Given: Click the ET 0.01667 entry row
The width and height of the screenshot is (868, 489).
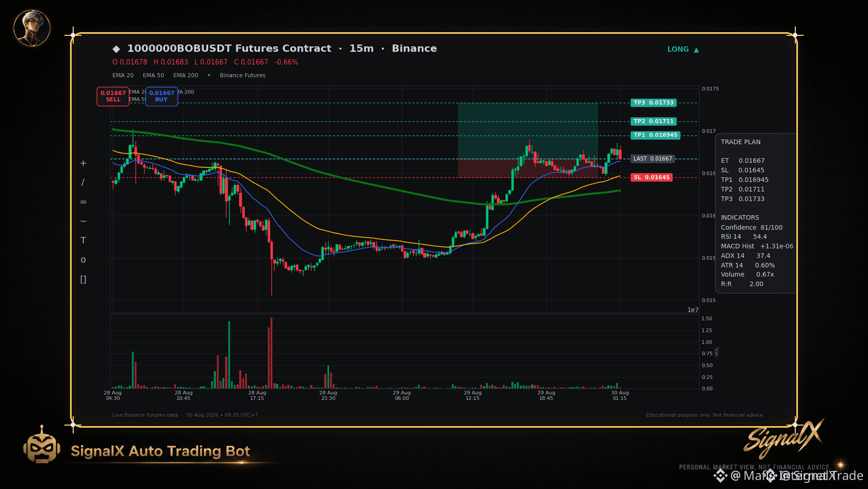Looking at the screenshot, I should (742, 161).
